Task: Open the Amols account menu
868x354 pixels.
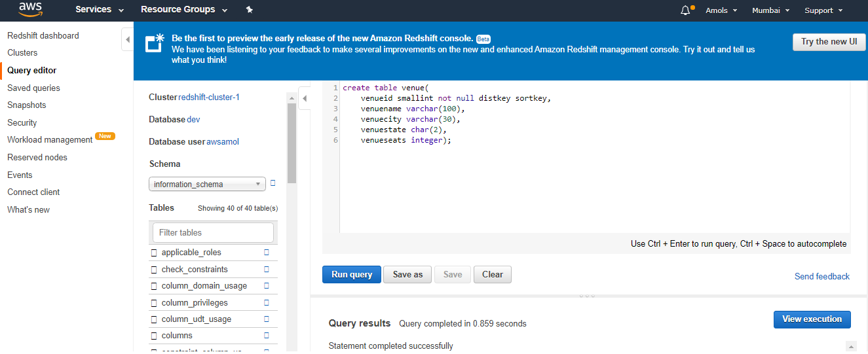Action: pyautogui.click(x=721, y=10)
